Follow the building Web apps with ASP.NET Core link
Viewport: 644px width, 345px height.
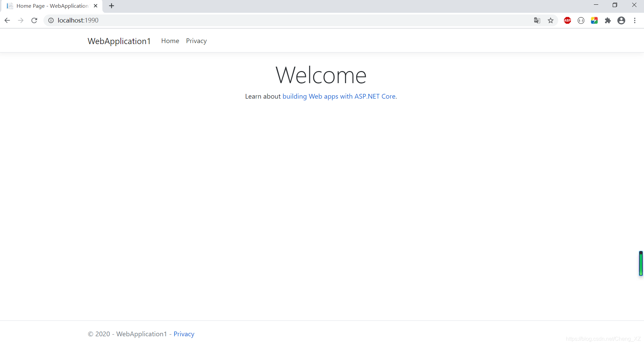pos(339,96)
